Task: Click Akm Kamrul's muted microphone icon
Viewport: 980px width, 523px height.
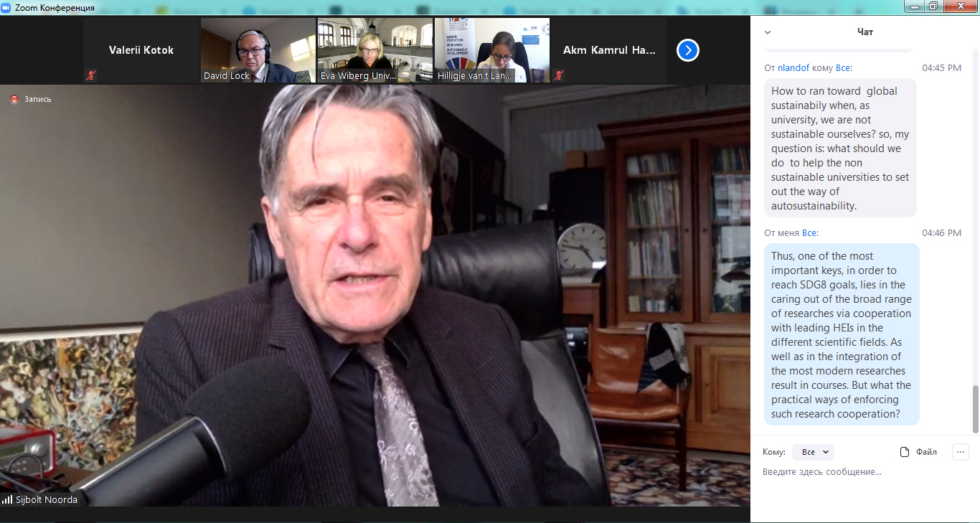Action: point(559,75)
